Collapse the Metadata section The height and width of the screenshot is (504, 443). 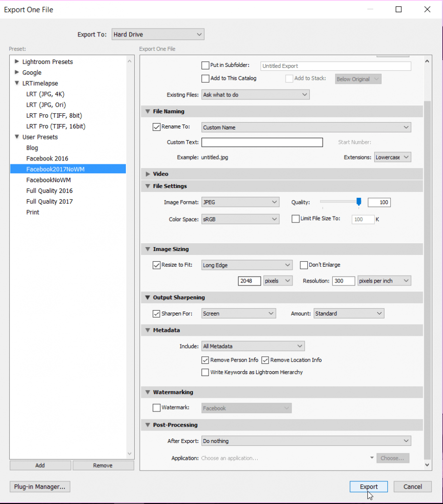[x=147, y=330]
